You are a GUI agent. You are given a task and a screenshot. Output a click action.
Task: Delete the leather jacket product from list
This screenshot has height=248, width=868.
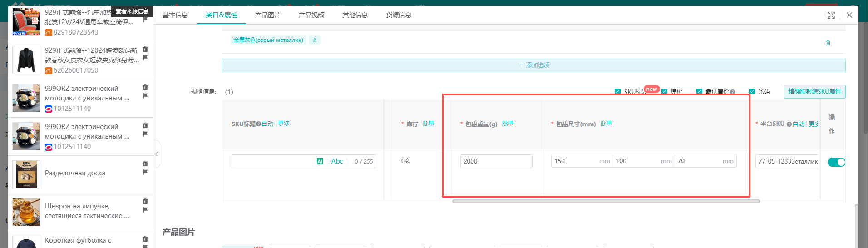(145, 49)
